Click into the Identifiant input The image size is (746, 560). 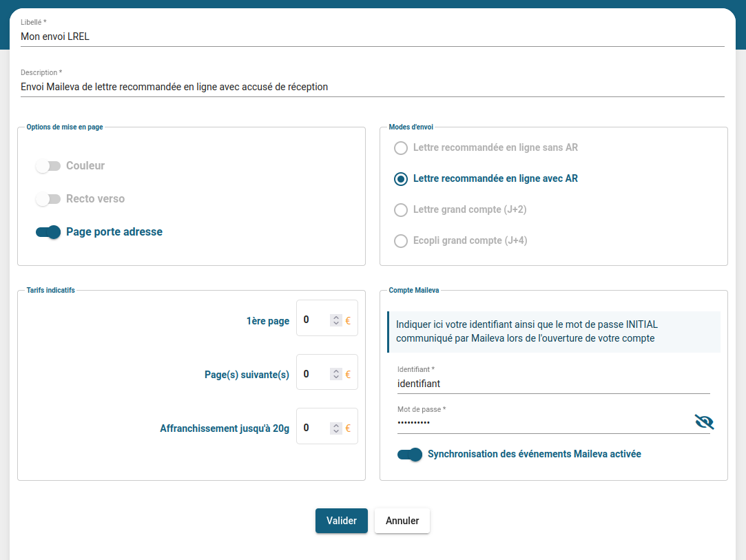[553, 384]
